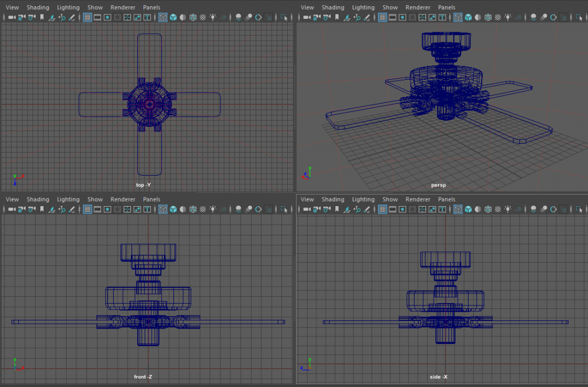Viewport: 588px width, 387px height.
Task: Open Panels menu in the persp viewport
Action: pyautogui.click(x=447, y=7)
